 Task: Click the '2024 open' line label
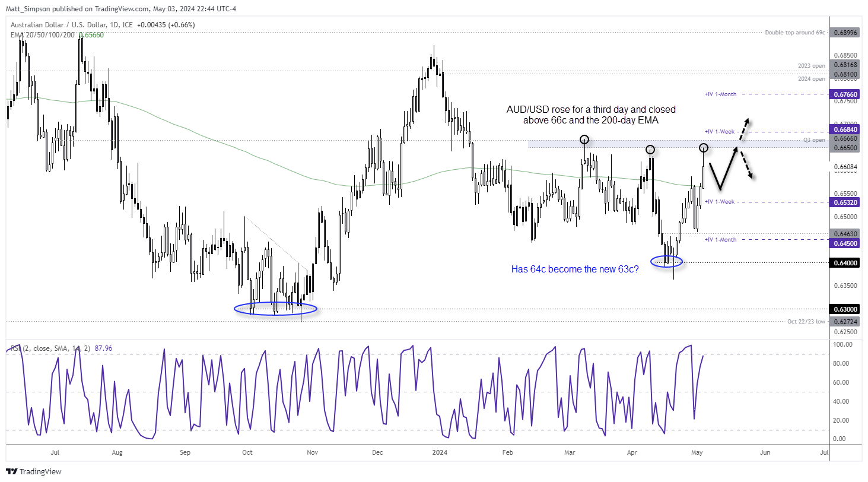[x=812, y=78]
